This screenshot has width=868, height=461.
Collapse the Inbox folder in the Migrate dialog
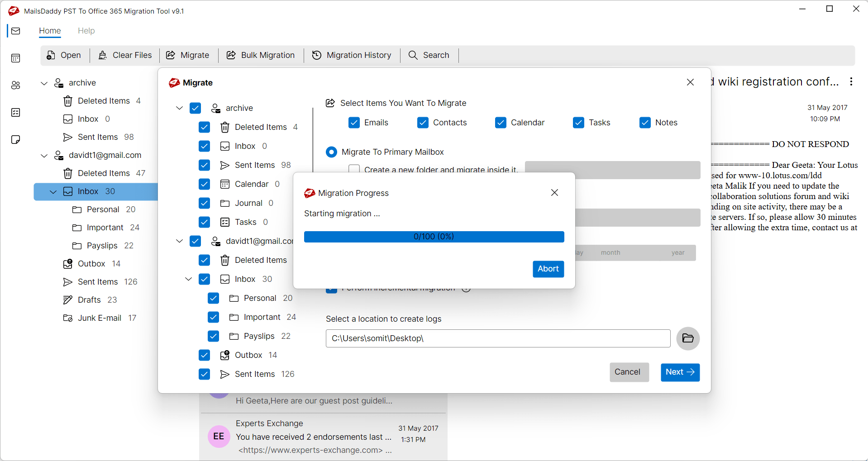188,279
